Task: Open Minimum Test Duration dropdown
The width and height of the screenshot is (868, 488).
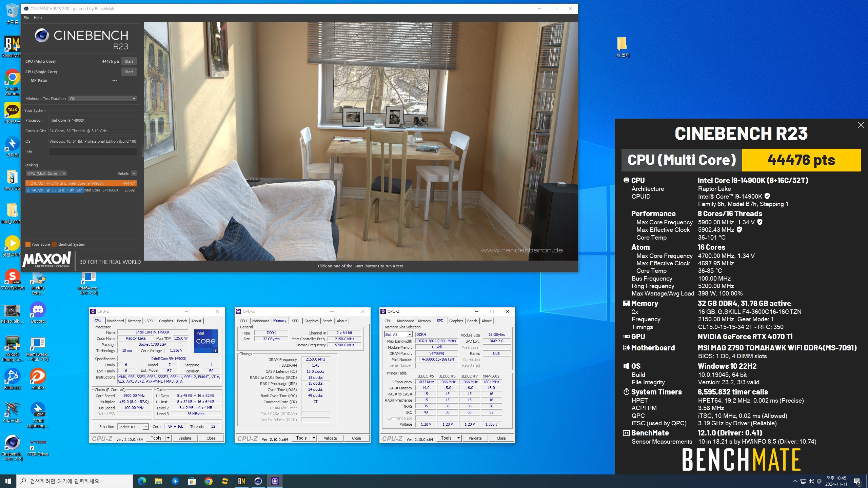Action: tap(102, 99)
